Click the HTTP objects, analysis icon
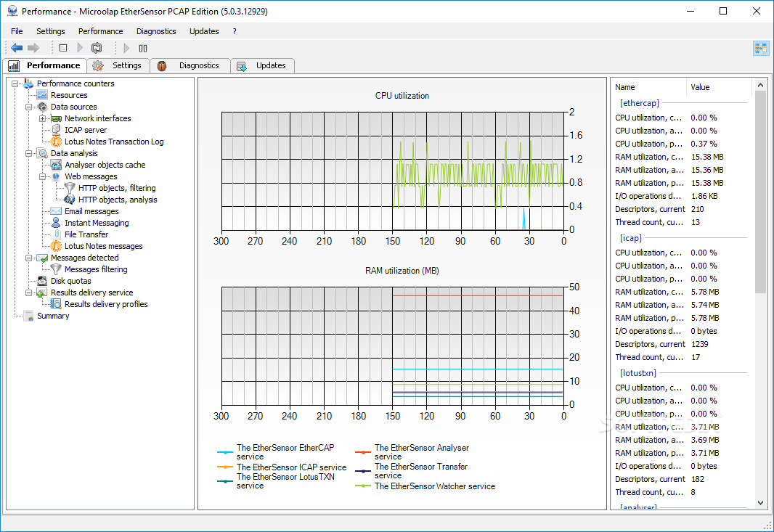This screenshot has height=532, width=774. click(x=70, y=200)
